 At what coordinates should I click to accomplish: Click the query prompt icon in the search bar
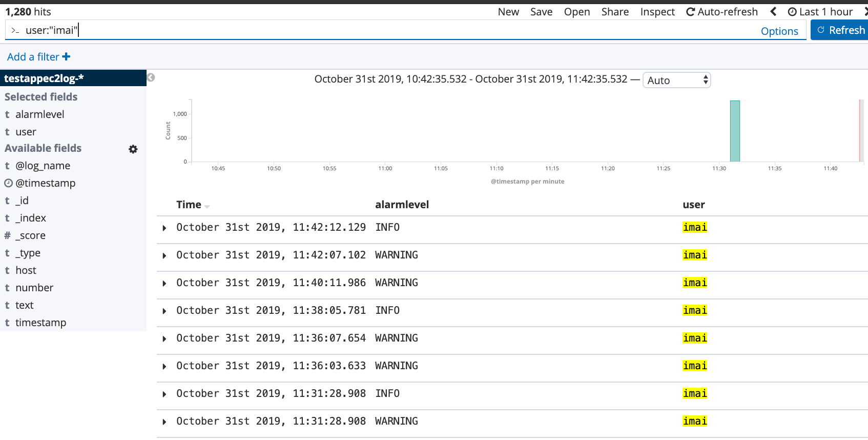point(15,31)
